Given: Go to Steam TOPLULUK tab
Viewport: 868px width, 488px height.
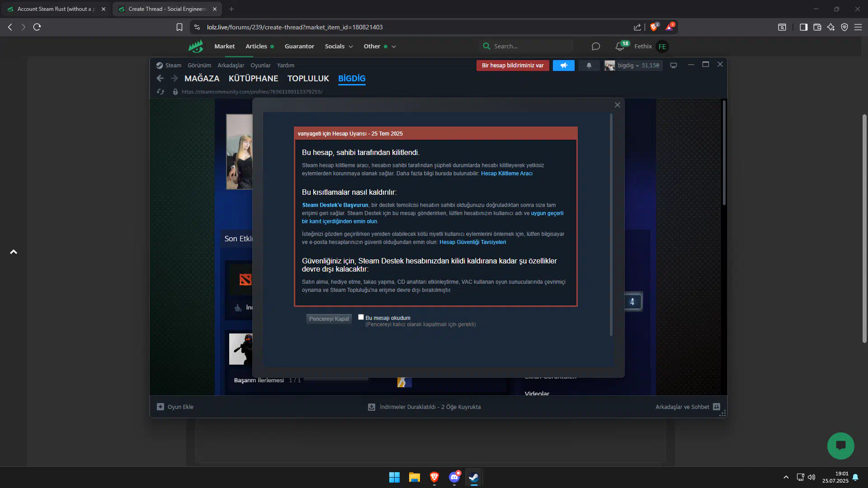Looking at the screenshot, I should [x=308, y=79].
